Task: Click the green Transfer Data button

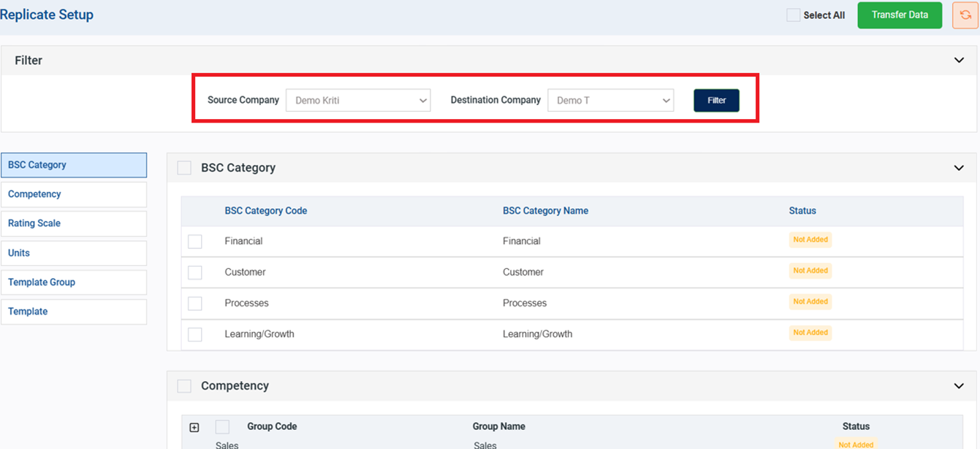Action: [900, 15]
